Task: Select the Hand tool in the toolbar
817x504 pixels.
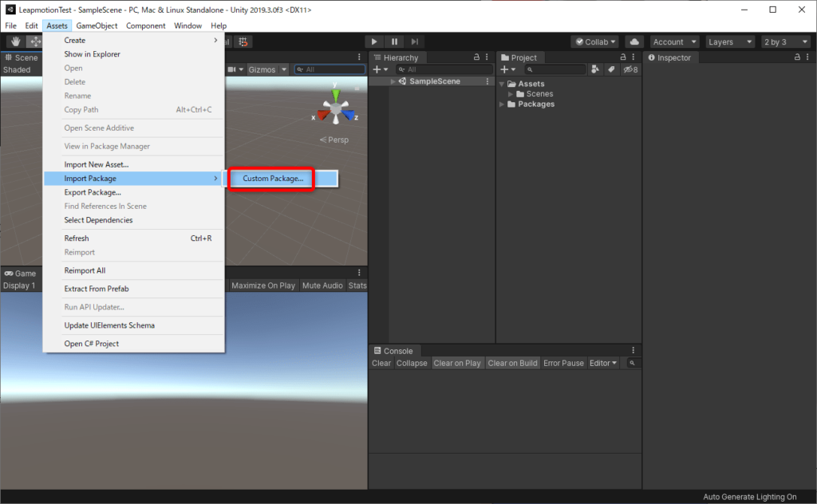Action: pos(16,41)
